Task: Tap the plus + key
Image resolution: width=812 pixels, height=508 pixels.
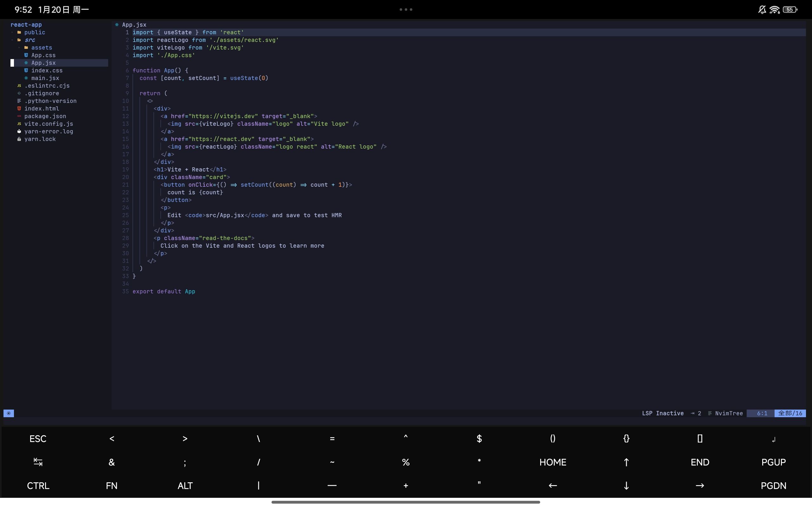Action: (x=406, y=485)
